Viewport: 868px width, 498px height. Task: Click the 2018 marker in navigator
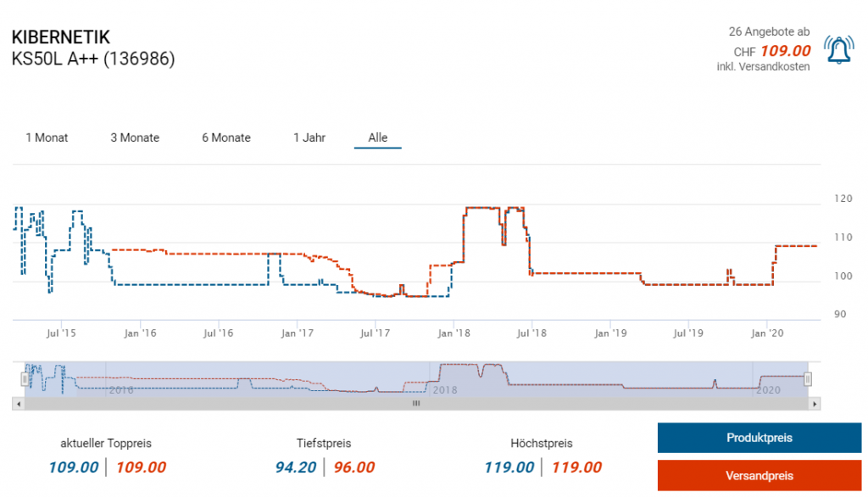click(x=444, y=390)
